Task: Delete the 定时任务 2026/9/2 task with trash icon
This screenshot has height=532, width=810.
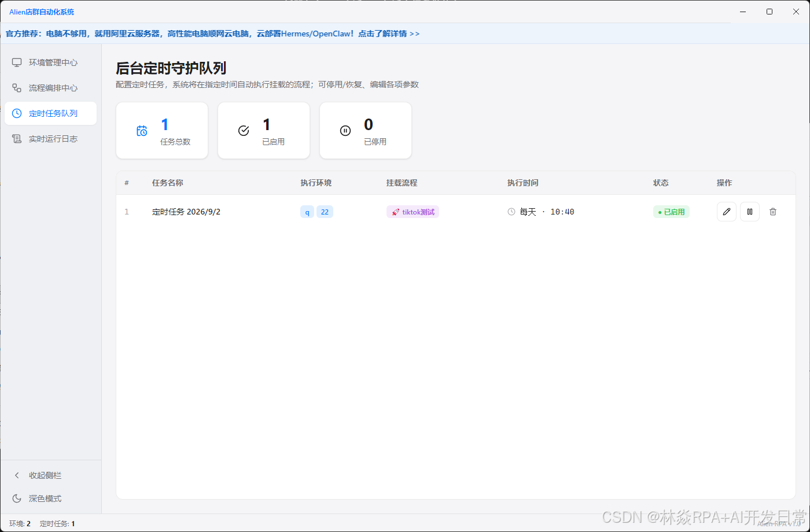Action: pyautogui.click(x=773, y=212)
